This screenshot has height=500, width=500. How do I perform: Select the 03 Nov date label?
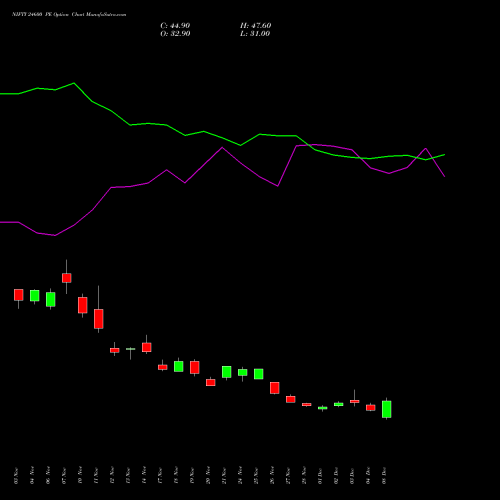[x=16, y=476]
